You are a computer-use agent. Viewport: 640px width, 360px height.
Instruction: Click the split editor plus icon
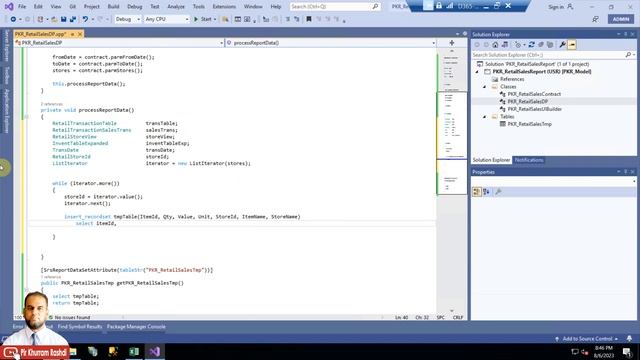click(x=451, y=43)
